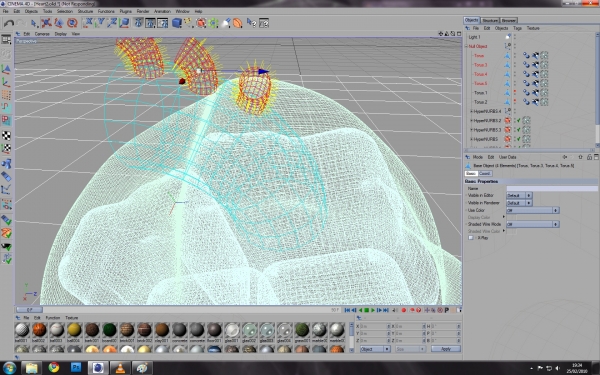Click the green Play forward button

pyautogui.click(x=372, y=310)
